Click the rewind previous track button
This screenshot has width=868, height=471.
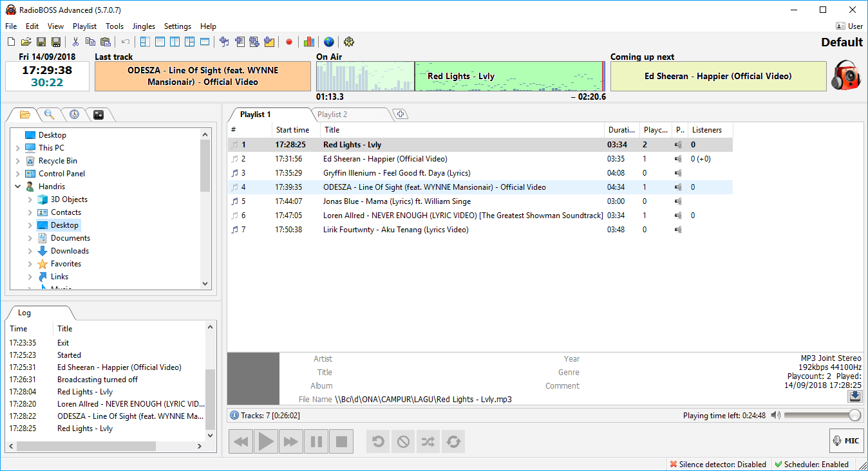pyautogui.click(x=241, y=441)
